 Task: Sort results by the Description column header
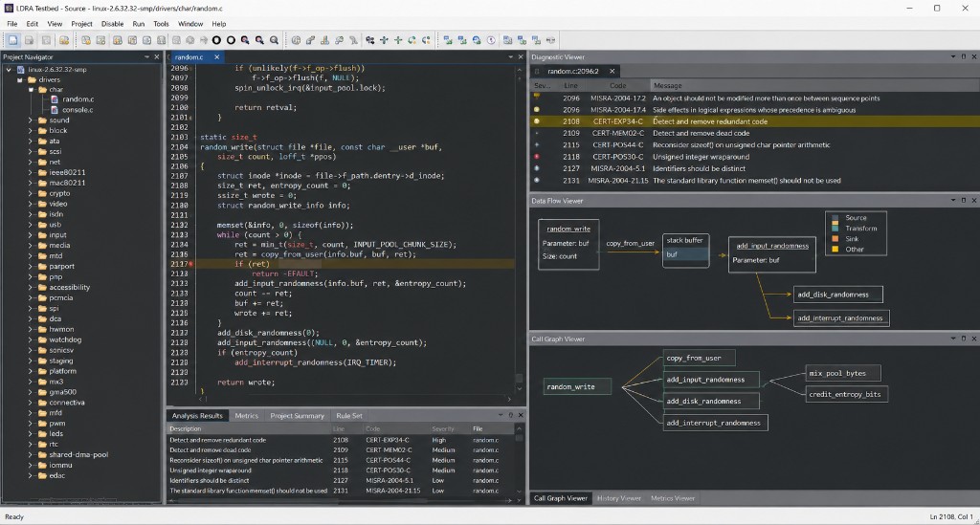[185, 428]
